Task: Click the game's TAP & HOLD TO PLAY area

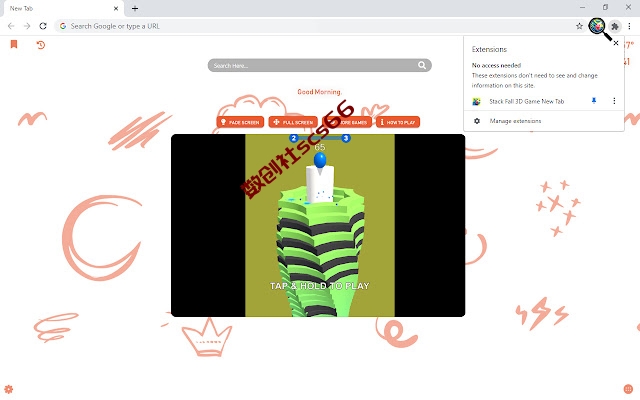Action: (320, 286)
